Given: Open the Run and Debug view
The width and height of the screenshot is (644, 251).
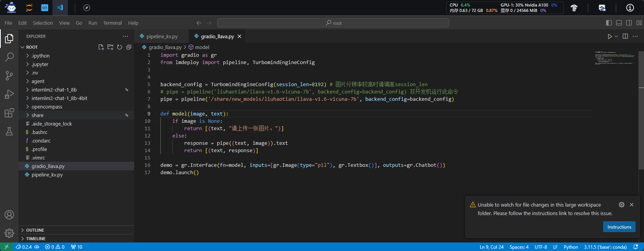Looking at the screenshot, I should (x=9, y=94).
